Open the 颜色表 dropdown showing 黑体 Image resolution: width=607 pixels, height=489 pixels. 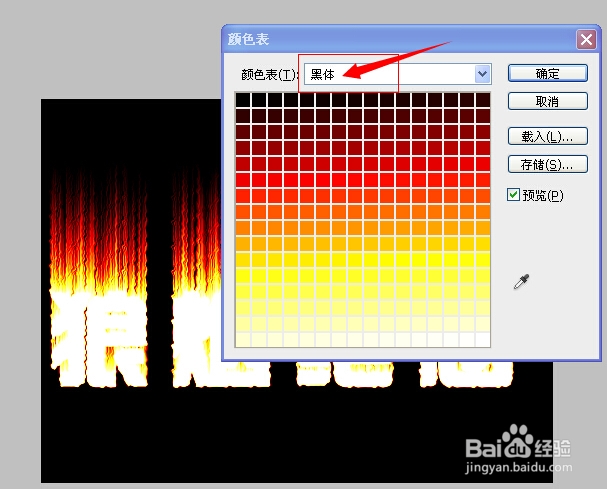(x=398, y=74)
